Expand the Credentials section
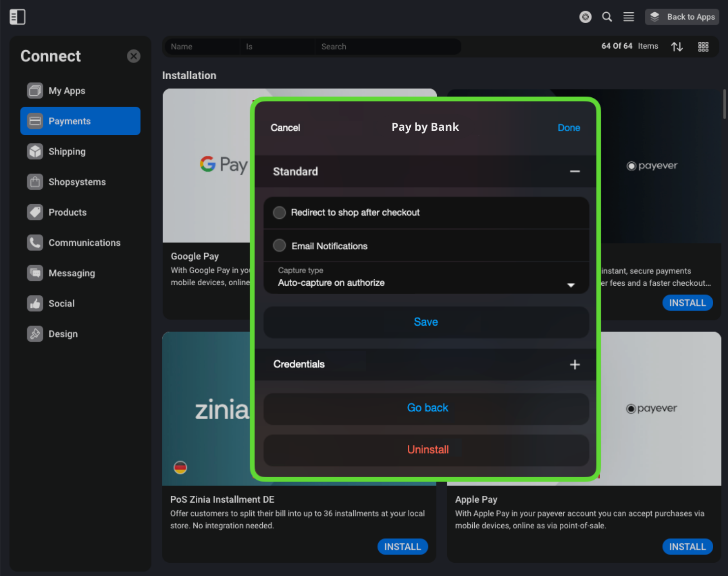This screenshot has width=728, height=576. 575,364
